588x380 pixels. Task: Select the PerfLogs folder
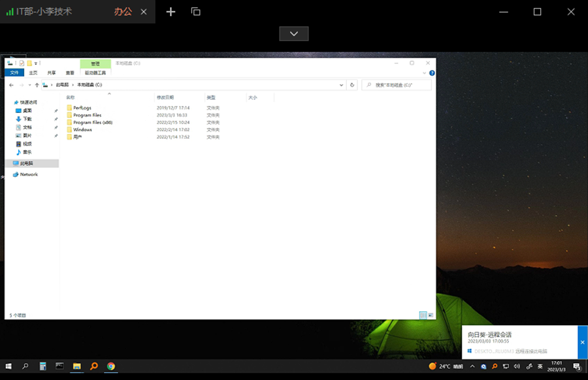click(x=82, y=108)
